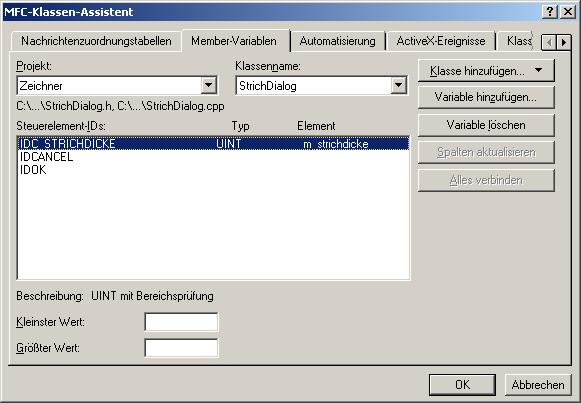The width and height of the screenshot is (581, 403).
Task: Select the IDC_STRICHDICKE list entry
Action: pyautogui.click(x=213, y=144)
